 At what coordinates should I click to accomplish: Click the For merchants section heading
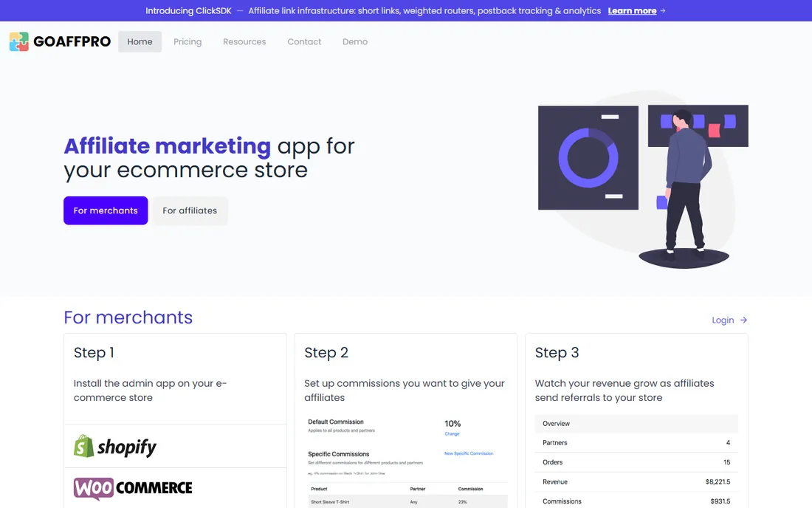coord(128,317)
